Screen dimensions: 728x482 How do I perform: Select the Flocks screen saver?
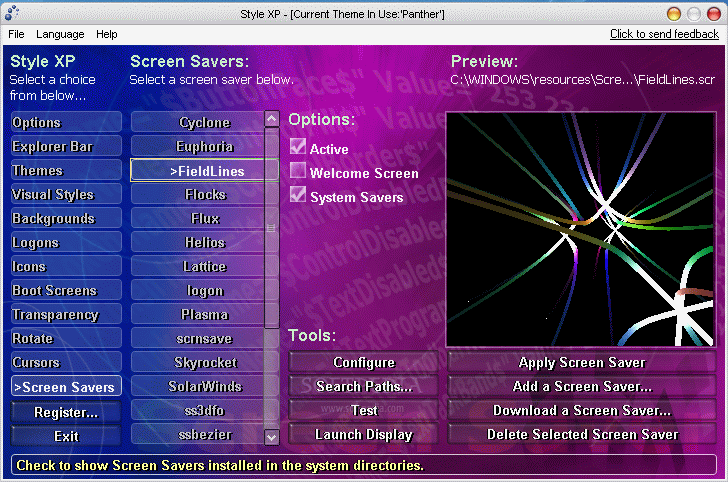click(x=198, y=194)
